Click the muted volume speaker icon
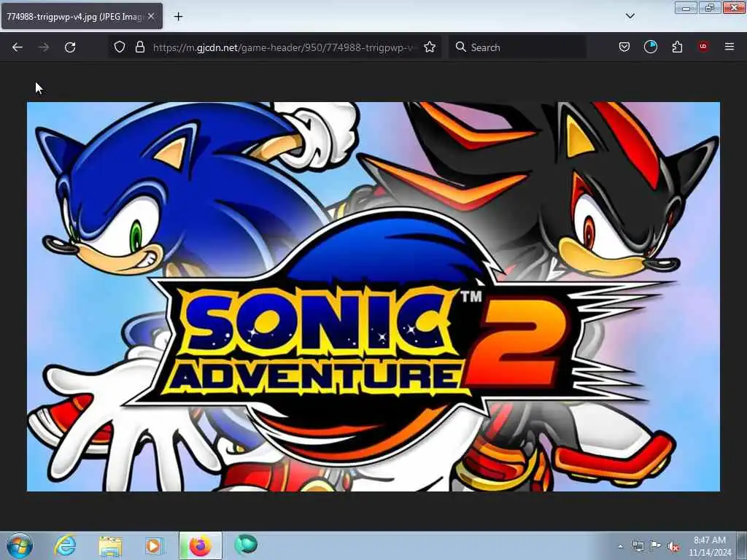The width and height of the screenshot is (747, 560). pos(673,547)
